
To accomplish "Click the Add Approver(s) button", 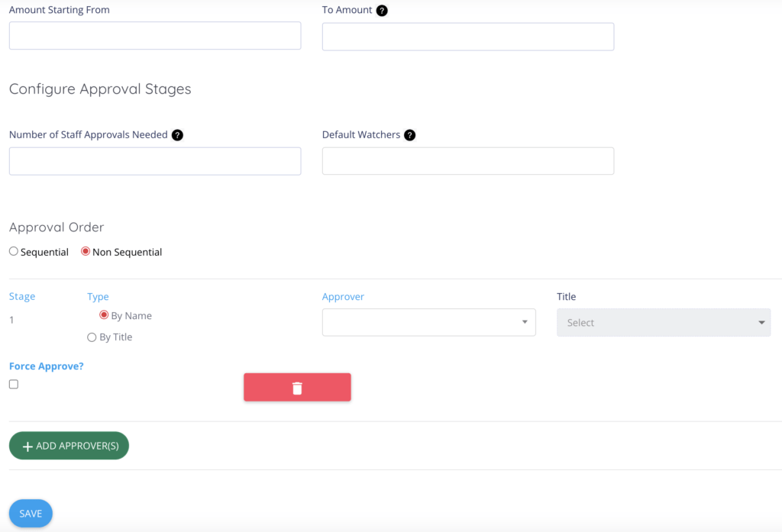I will coord(69,446).
